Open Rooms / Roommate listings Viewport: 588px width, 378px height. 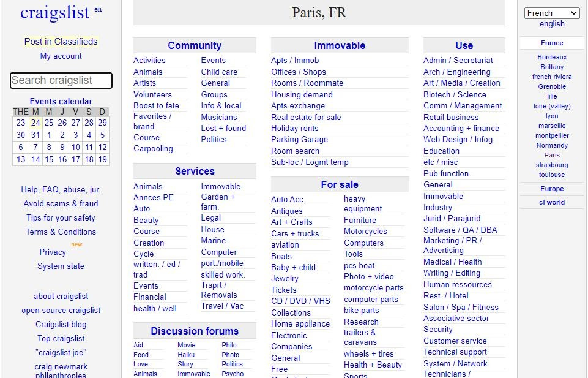tap(307, 83)
